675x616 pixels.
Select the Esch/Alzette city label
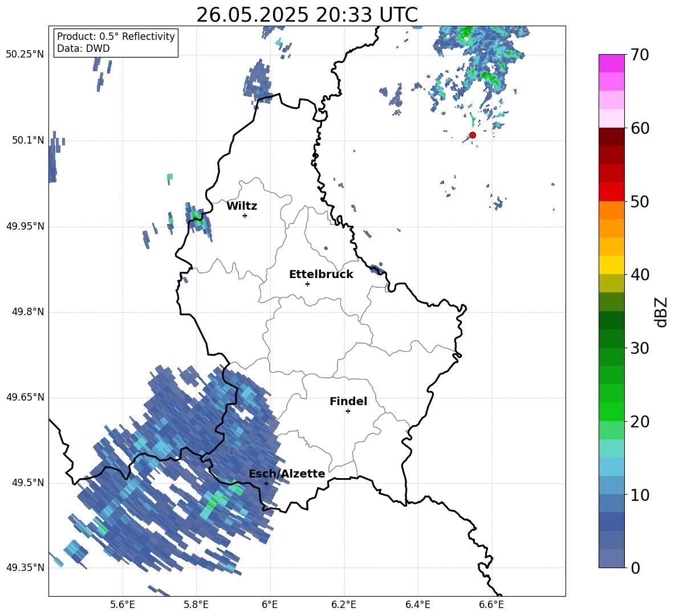click(287, 474)
